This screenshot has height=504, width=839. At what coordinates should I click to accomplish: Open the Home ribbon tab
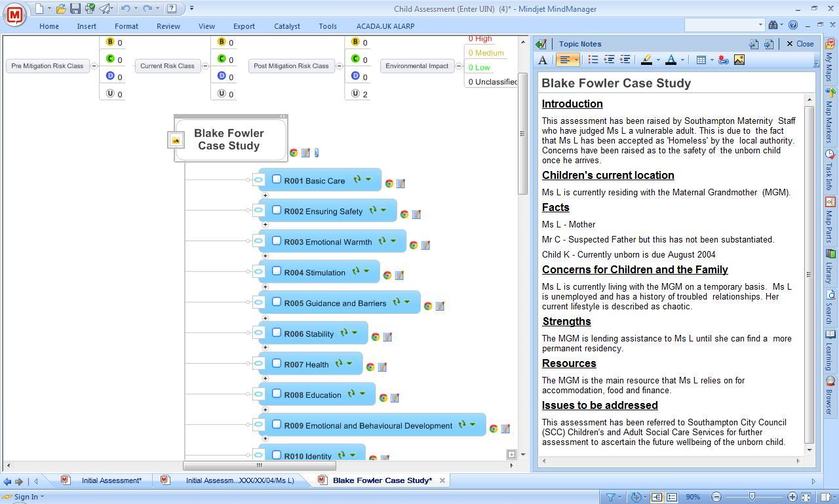49,26
